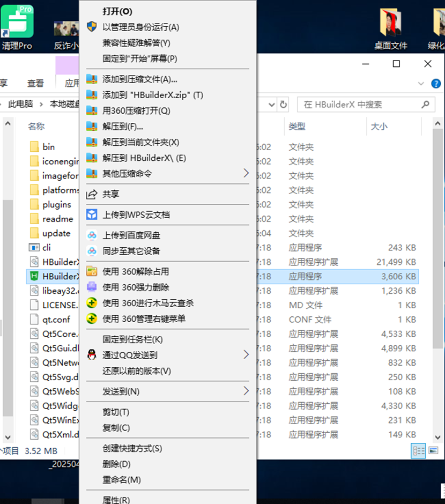Select 兼容性疑难解答(Y)
The width and height of the screenshot is (445, 504).
136,43
